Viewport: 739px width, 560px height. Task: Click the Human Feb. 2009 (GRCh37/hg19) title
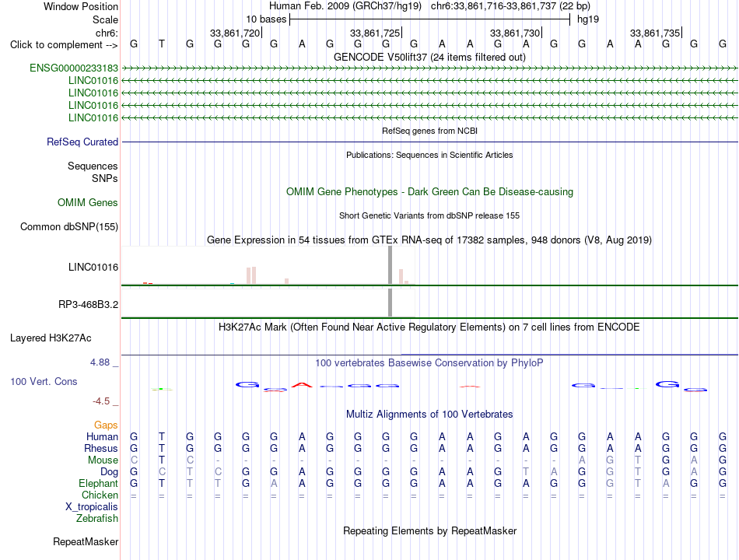click(345, 6)
